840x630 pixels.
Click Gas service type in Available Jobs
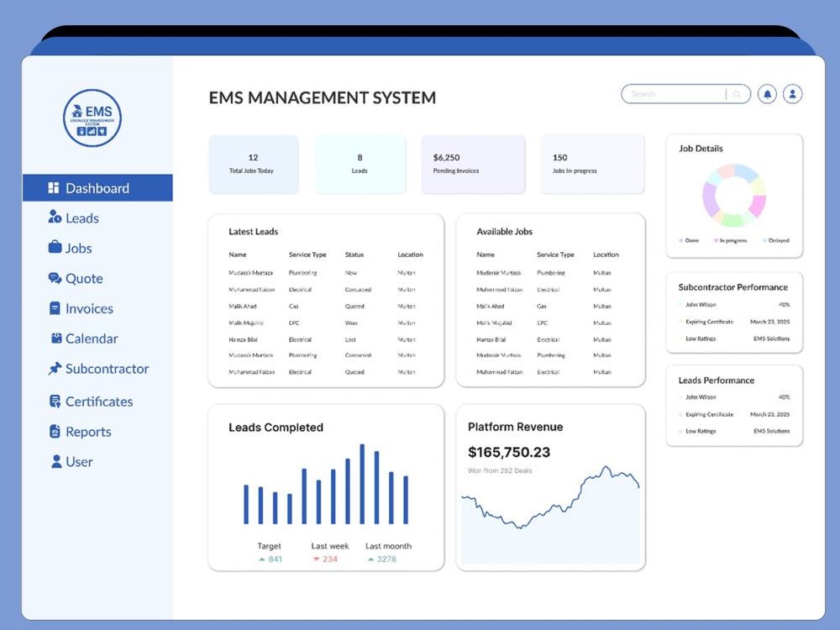pyautogui.click(x=542, y=307)
